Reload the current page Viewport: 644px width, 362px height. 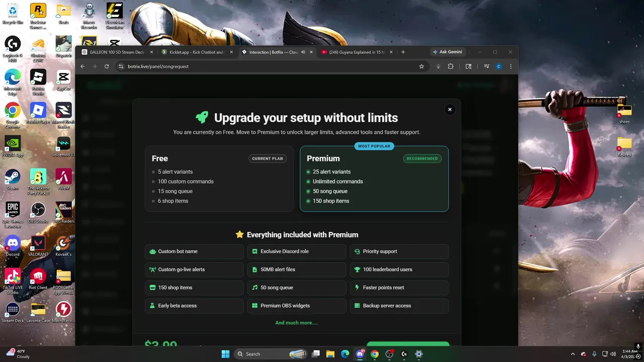coord(107,66)
